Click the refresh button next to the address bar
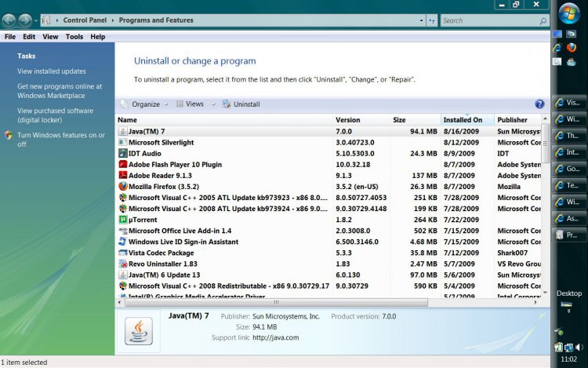Image resolution: width=588 pixels, height=368 pixels. click(x=432, y=20)
